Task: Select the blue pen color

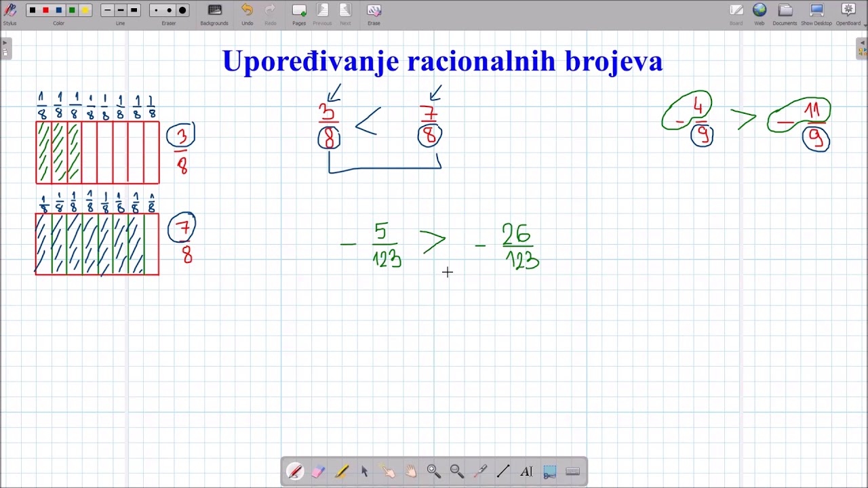Action: click(59, 10)
